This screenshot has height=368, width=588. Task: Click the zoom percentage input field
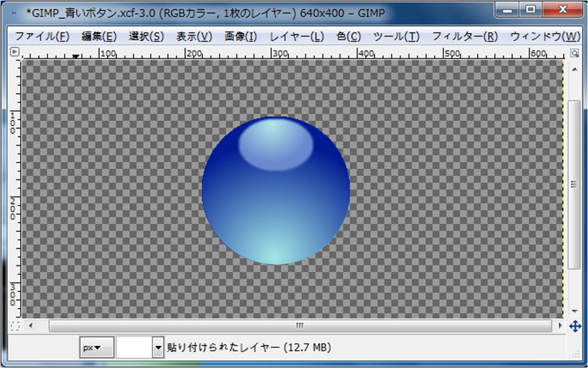tap(134, 348)
